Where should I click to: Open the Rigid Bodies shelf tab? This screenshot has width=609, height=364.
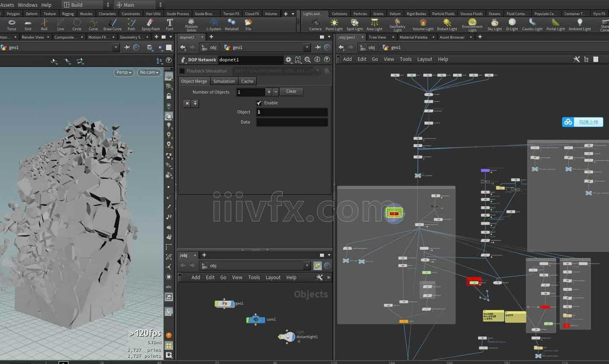[416, 14]
